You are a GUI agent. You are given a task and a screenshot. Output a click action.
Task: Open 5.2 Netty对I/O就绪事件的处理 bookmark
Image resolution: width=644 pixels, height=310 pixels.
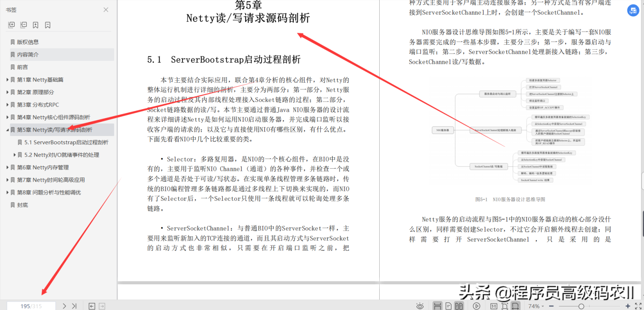coord(62,155)
